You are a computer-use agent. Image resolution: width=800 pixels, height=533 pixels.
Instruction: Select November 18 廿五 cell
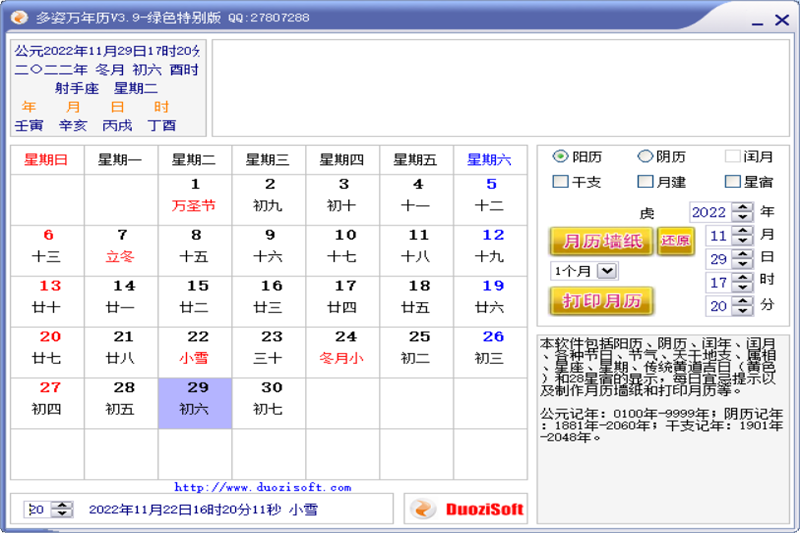[x=416, y=301]
